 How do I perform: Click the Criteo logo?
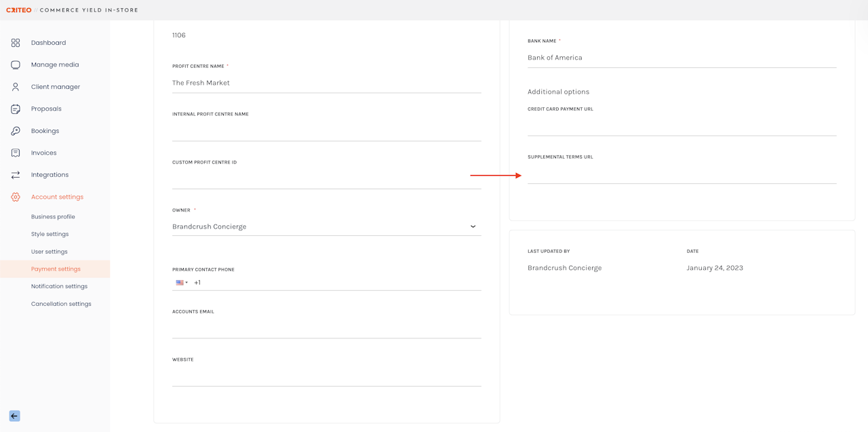click(x=19, y=10)
